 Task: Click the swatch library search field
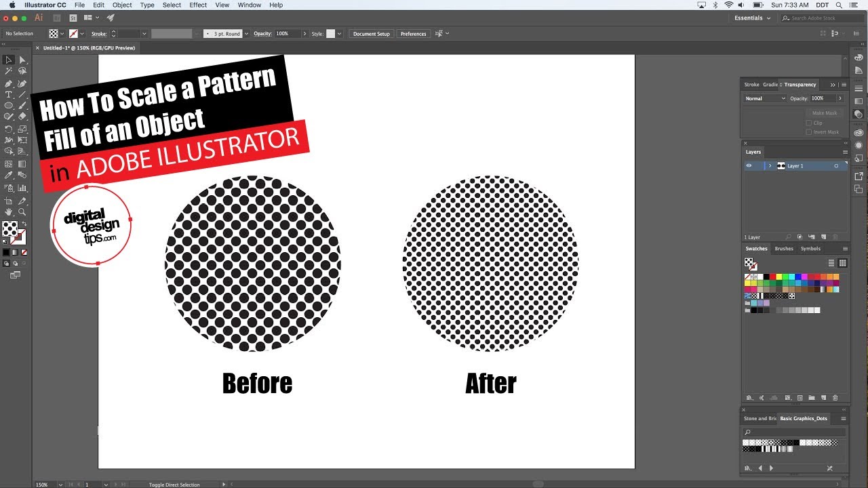pos(794,432)
